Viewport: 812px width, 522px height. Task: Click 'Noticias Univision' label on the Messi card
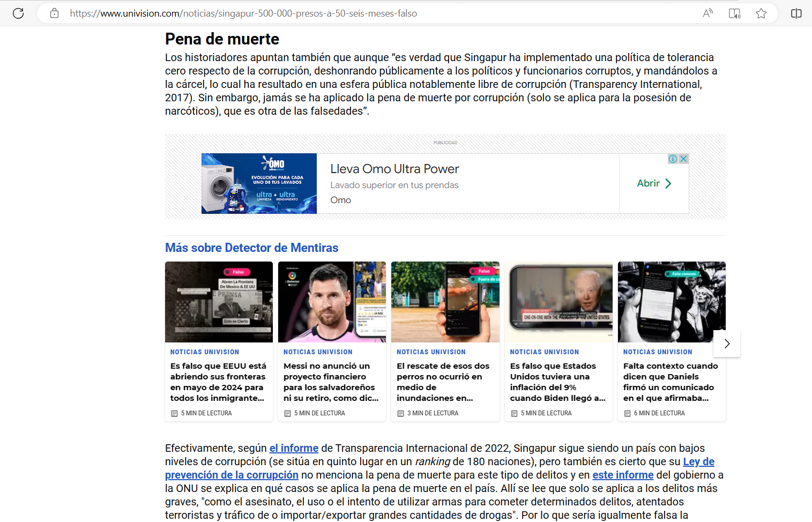[318, 352]
